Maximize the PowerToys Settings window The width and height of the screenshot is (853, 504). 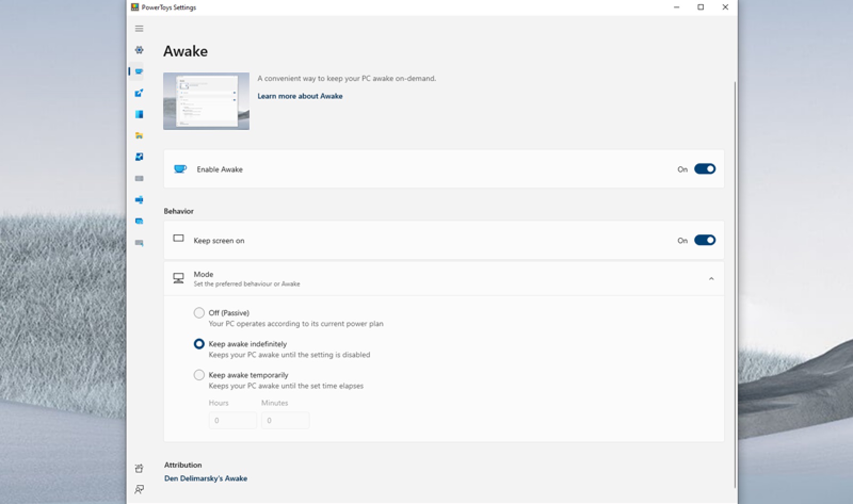pyautogui.click(x=701, y=7)
